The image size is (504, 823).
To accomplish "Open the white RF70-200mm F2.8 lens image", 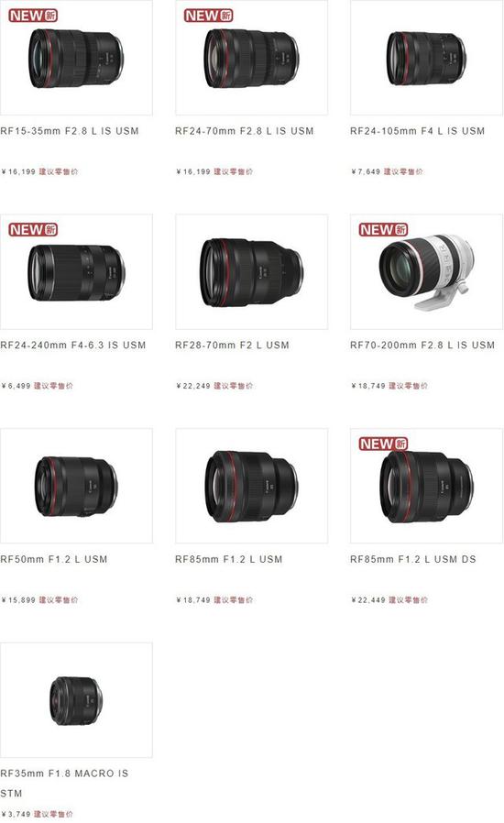I will [426, 272].
